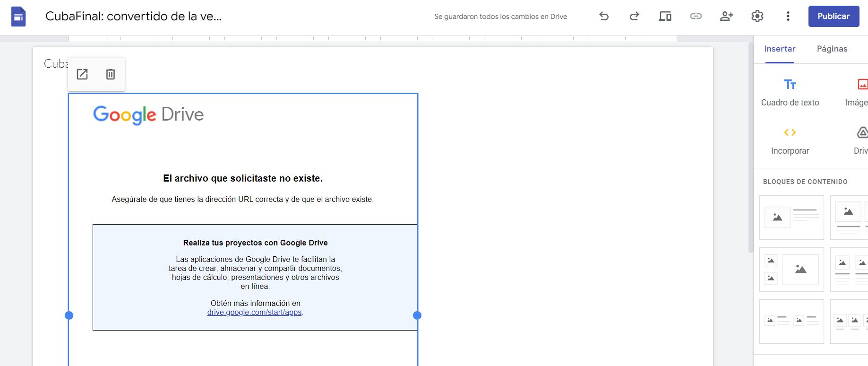
Task: Open the device preview mode
Action: (665, 16)
